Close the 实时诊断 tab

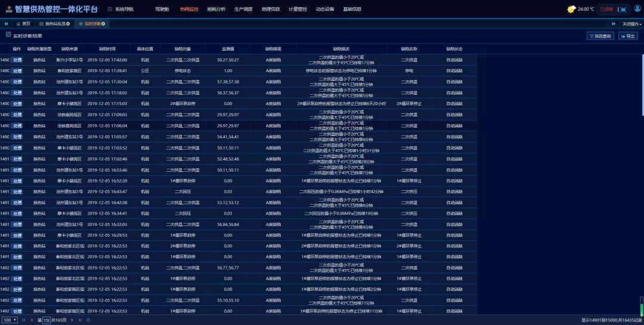[x=103, y=24]
